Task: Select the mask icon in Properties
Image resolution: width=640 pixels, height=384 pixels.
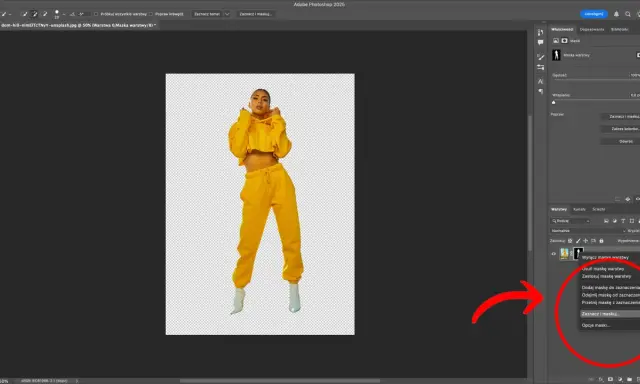Action: click(x=564, y=41)
